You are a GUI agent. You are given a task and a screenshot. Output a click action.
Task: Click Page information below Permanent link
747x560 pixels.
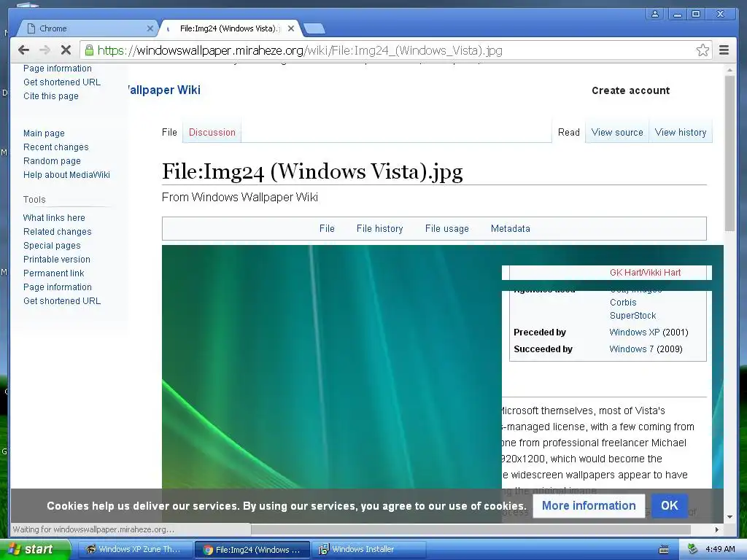click(58, 287)
